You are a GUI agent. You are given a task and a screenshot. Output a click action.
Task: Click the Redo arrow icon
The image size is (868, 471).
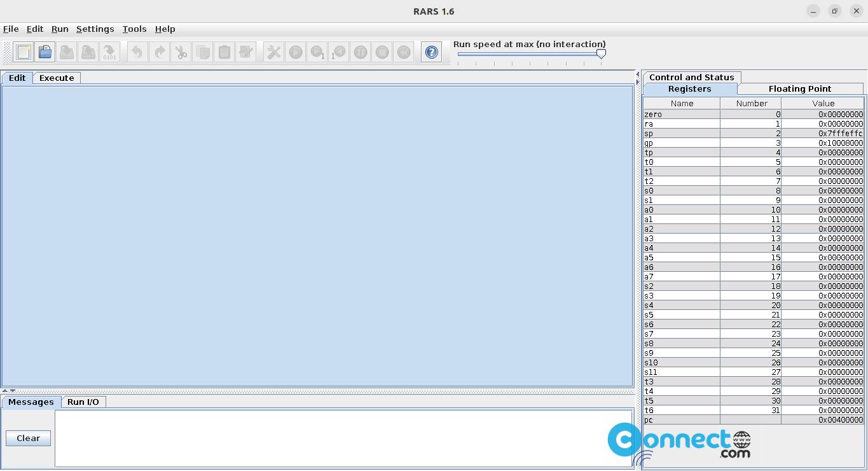(x=159, y=52)
